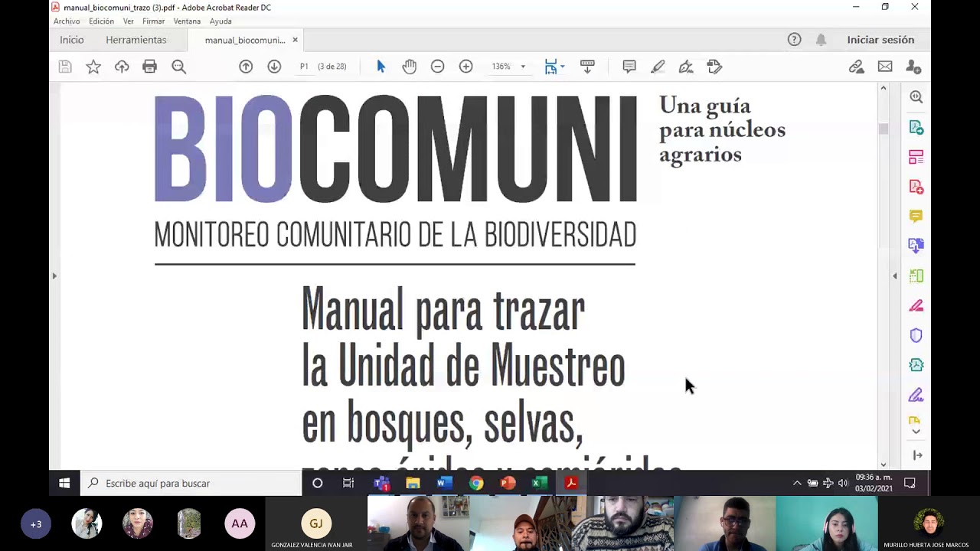Click the Save file icon
980x551 pixels.
(x=65, y=67)
